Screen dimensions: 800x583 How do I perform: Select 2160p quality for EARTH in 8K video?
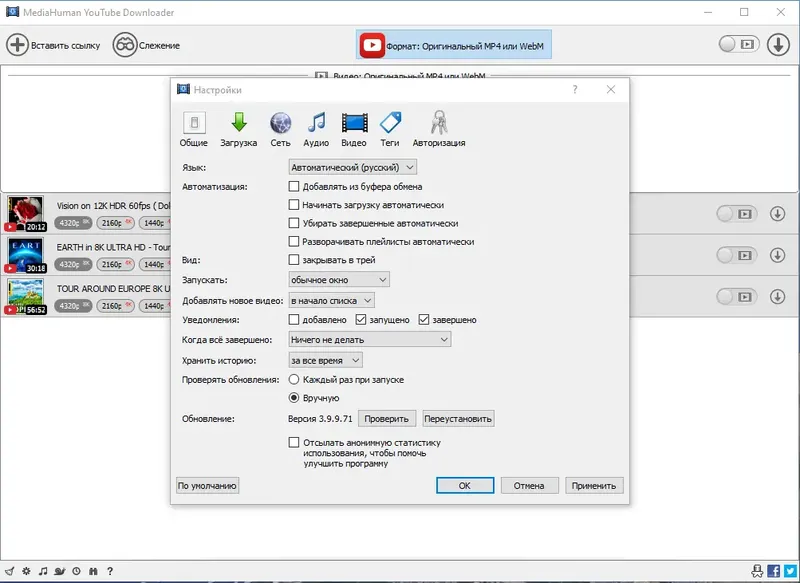click(115, 264)
